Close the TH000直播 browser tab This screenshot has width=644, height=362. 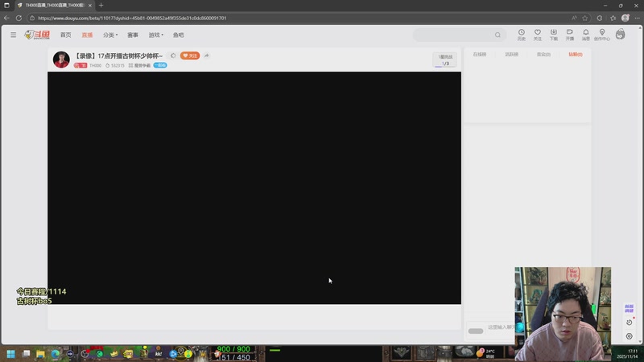(90, 6)
